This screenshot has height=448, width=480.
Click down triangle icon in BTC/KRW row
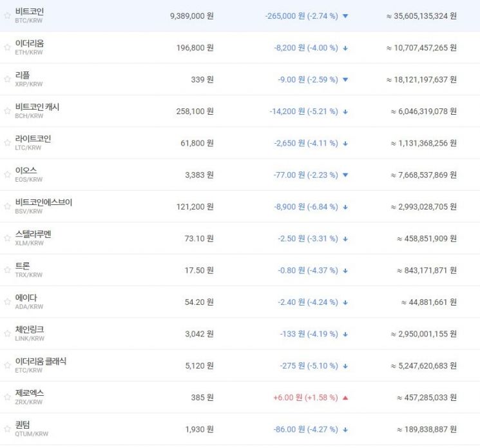345,16
